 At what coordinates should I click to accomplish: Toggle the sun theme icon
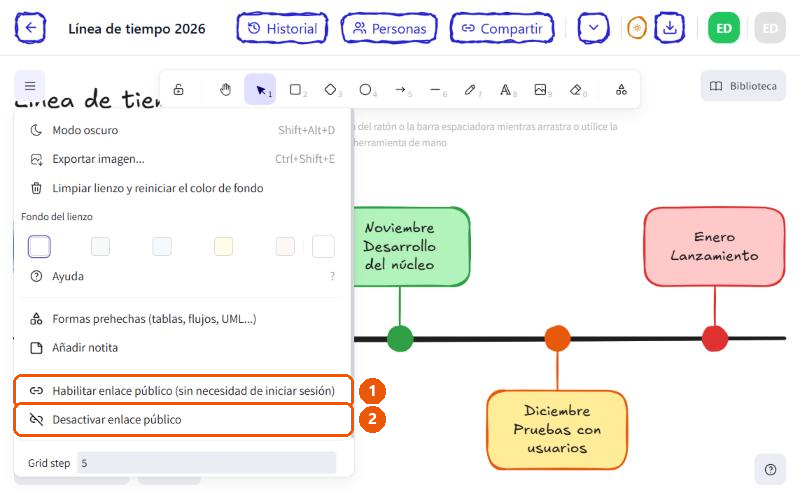[x=637, y=28]
